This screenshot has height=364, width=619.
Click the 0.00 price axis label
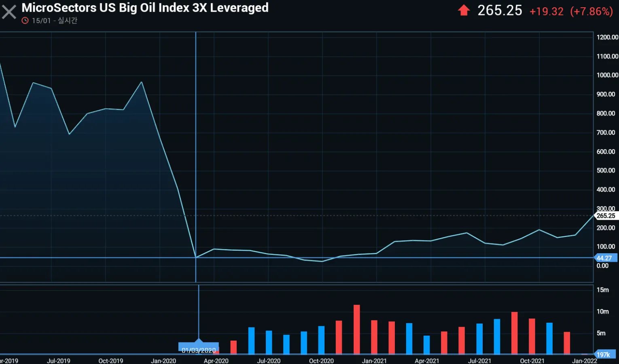(x=602, y=266)
